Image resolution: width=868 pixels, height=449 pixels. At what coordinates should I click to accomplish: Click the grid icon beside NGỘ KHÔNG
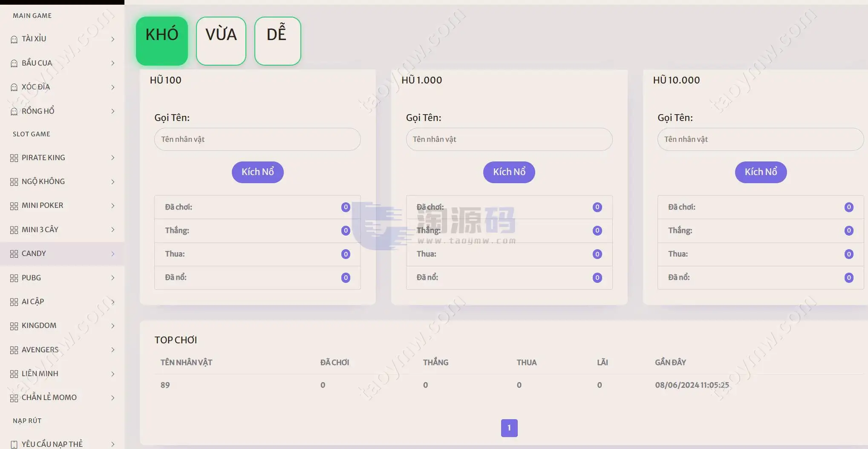click(x=14, y=182)
